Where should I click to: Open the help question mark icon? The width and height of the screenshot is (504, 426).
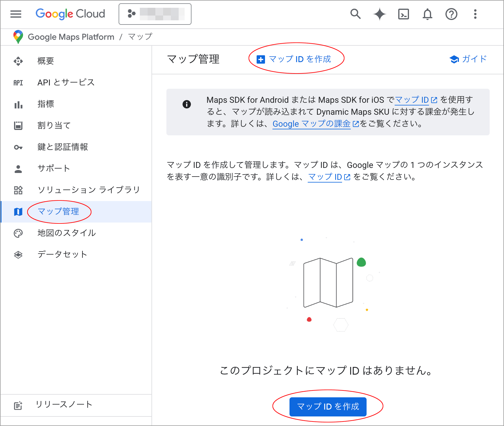tap(451, 14)
